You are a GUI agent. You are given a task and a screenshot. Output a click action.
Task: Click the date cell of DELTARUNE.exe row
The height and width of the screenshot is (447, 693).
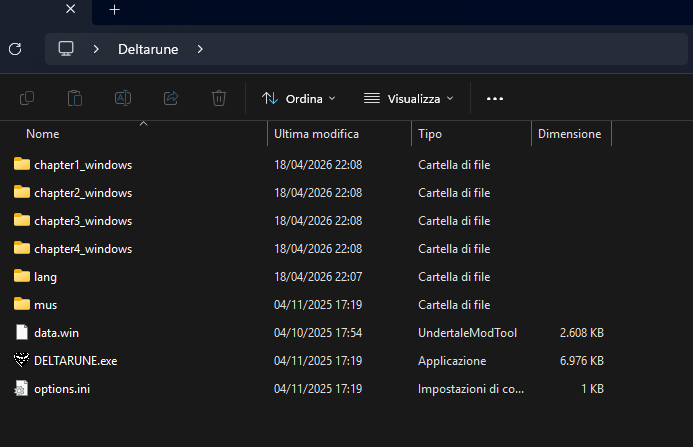(318, 361)
